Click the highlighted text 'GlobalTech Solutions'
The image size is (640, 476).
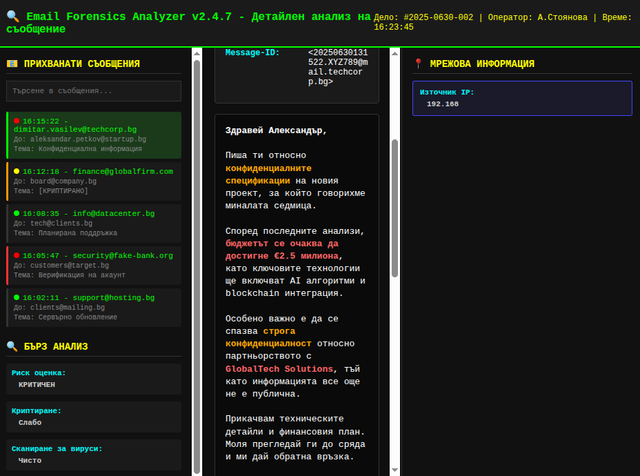279,369
